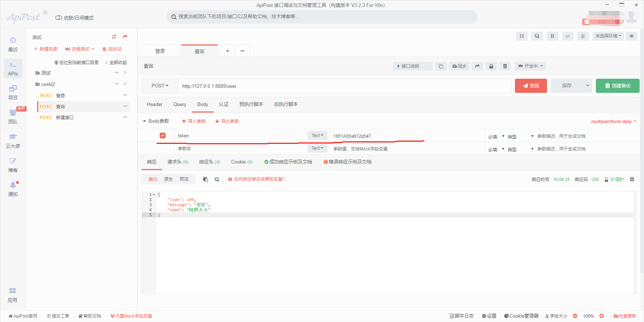This screenshot has height=322, width=644.
Task: Click the 创建备份 create backup button
Action: tap(618, 86)
